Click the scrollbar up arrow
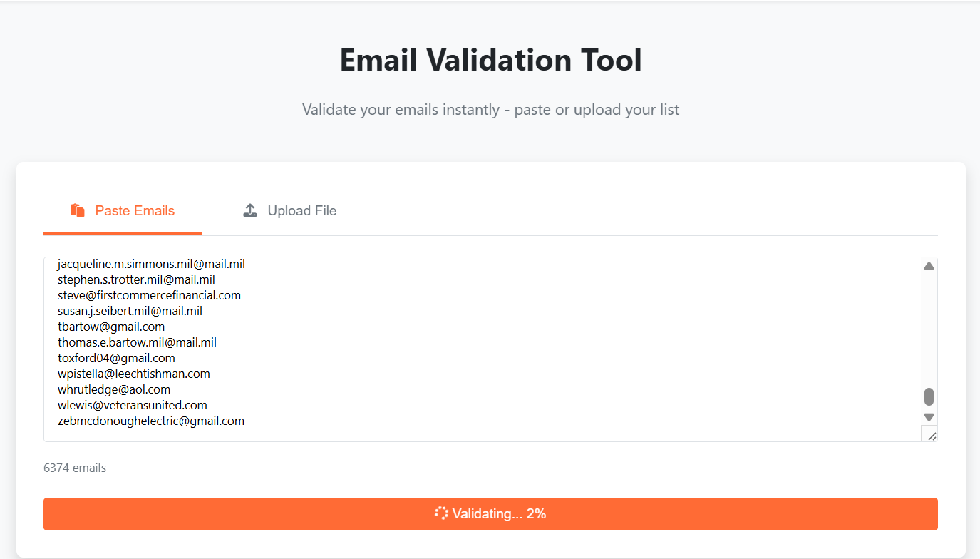The image size is (980, 559). [929, 266]
